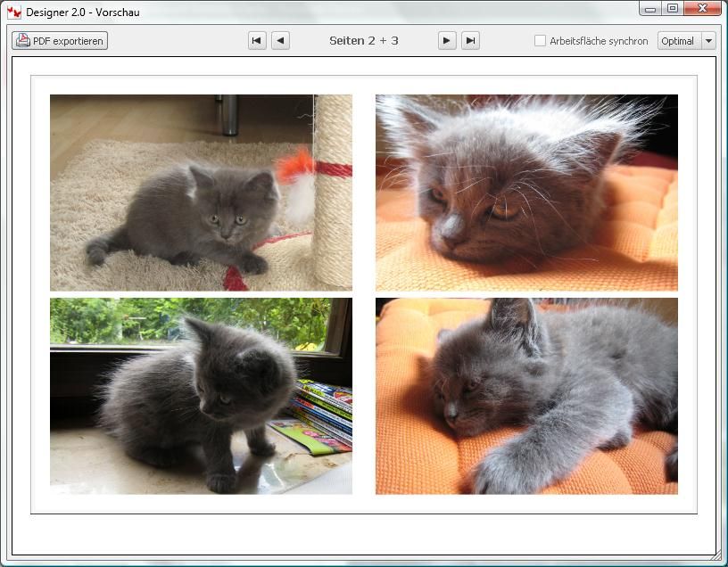Advance to the next page spread
This screenshot has width=728, height=567.
point(447,40)
